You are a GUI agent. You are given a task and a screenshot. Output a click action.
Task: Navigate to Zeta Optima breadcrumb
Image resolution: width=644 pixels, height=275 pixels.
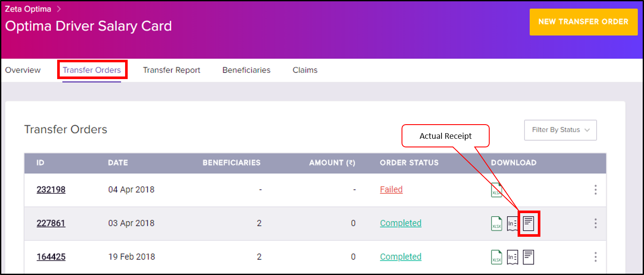click(28, 9)
